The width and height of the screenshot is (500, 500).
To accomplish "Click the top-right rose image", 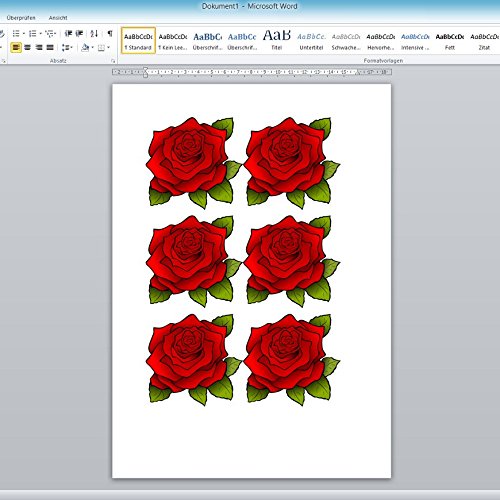I will tap(292, 163).
